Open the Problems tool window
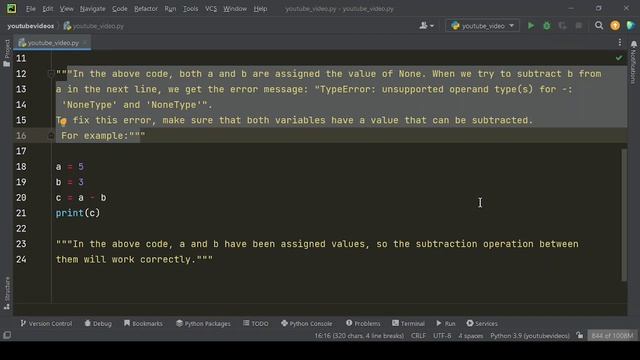This screenshot has width=640, height=360. pyautogui.click(x=363, y=323)
